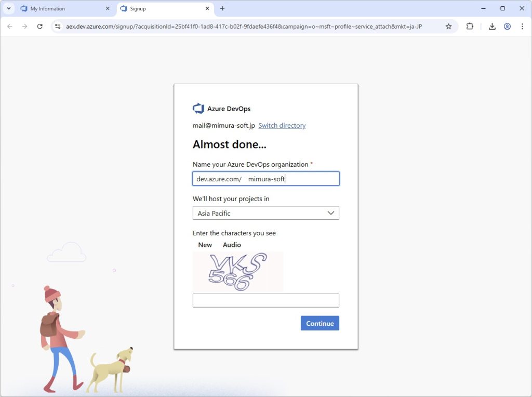Reload the page with the refresh icon
Viewport: 532px width, 397px height.
pyautogui.click(x=39, y=27)
